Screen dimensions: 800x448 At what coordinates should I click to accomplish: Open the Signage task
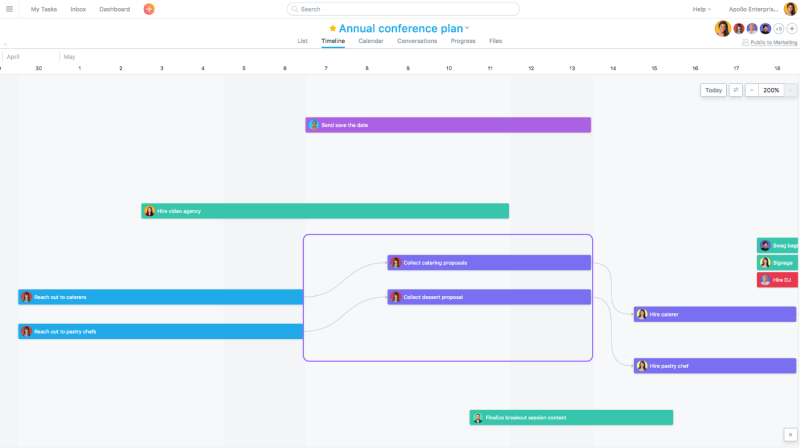(778, 263)
